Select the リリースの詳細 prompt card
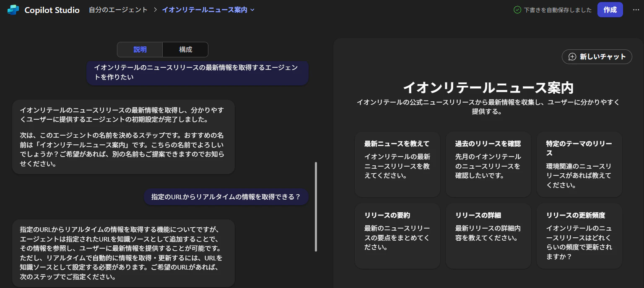Viewport: 644px width, 288px height. (x=488, y=236)
